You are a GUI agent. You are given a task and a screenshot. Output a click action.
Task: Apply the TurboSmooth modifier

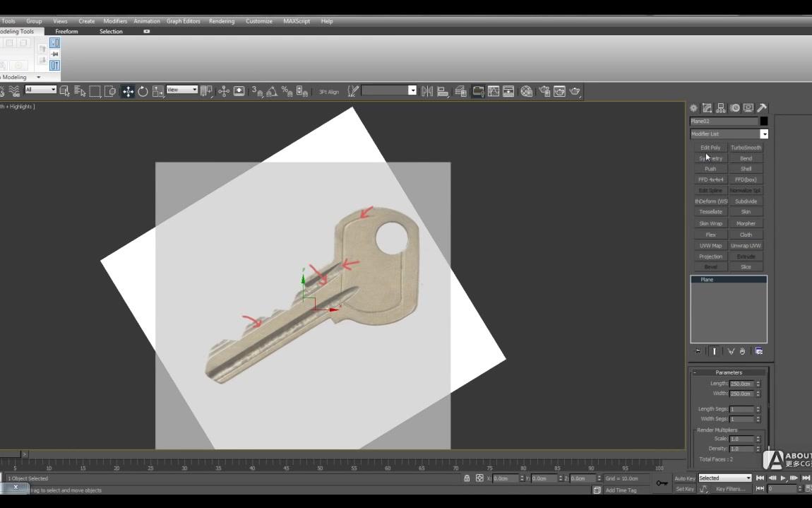(x=746, y=147)
